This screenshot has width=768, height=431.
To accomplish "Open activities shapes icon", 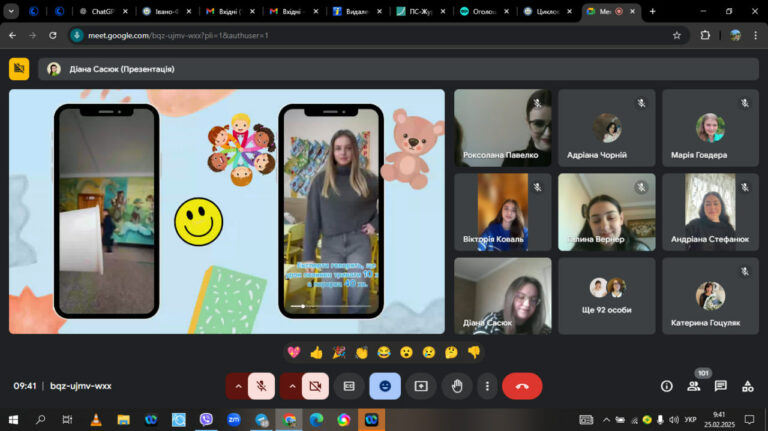I will [747, 386].
